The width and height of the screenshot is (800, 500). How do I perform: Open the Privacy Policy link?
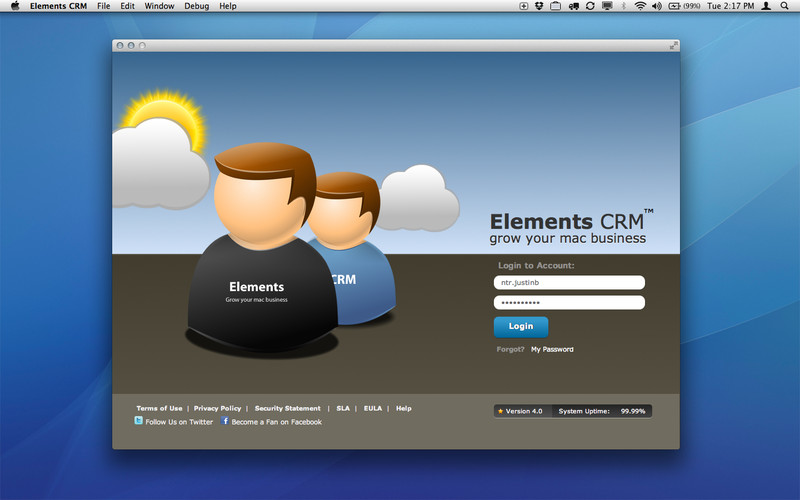[x=217, y=408]
